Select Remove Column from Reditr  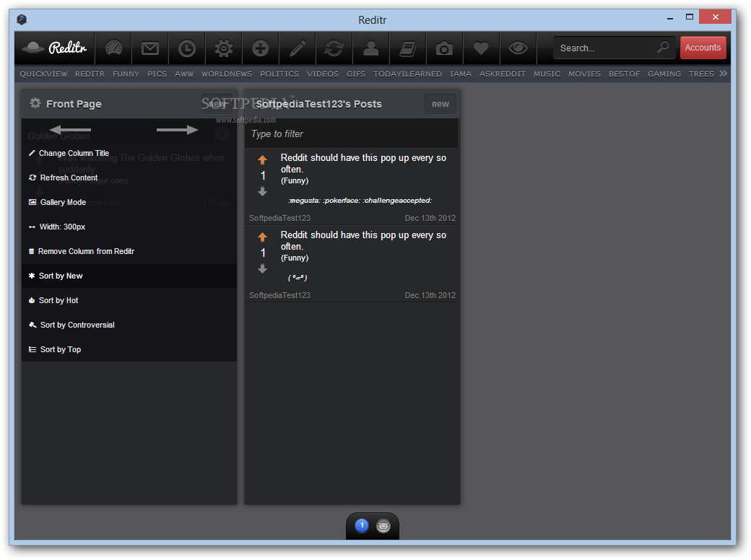pos(129,251)
